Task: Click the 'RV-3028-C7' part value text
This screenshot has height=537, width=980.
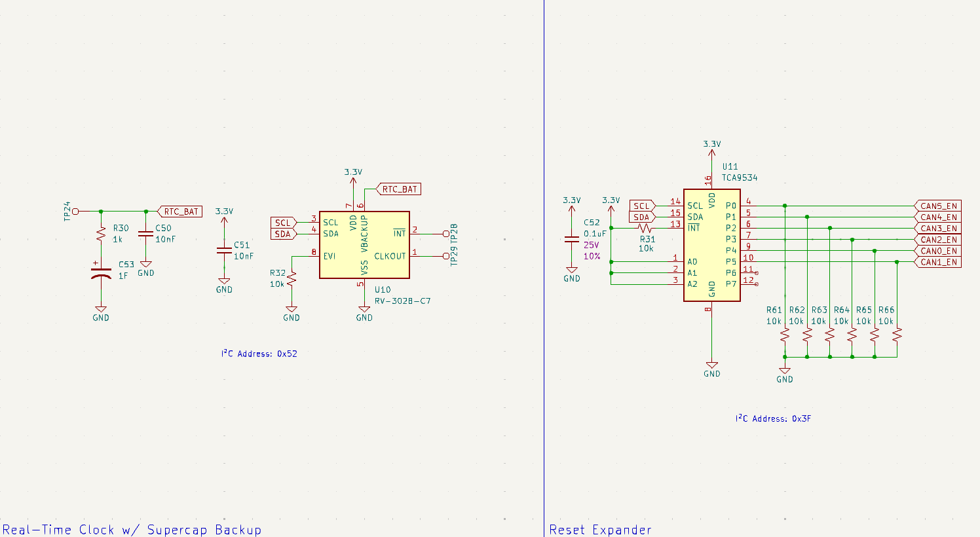Action: 403,301
